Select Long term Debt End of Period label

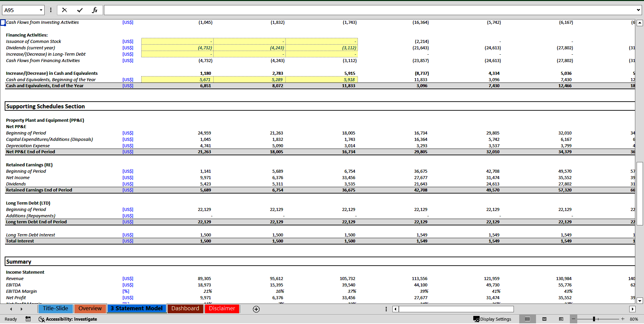[36, 222]
